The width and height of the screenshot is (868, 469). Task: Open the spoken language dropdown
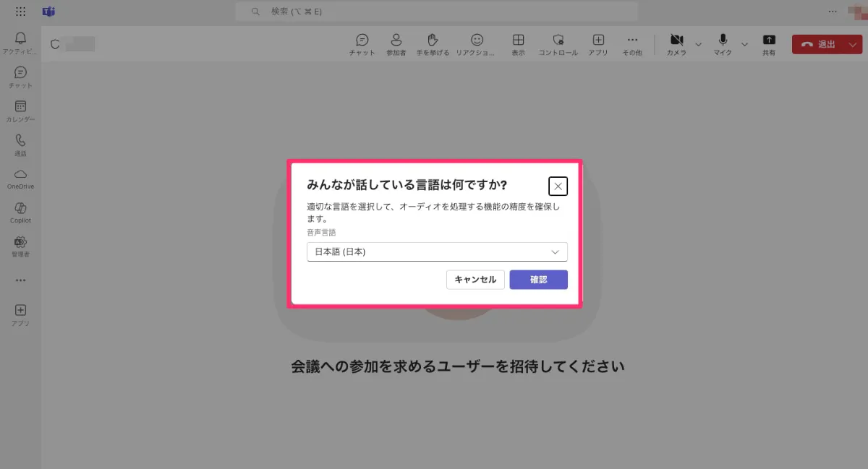coord(437,251)
